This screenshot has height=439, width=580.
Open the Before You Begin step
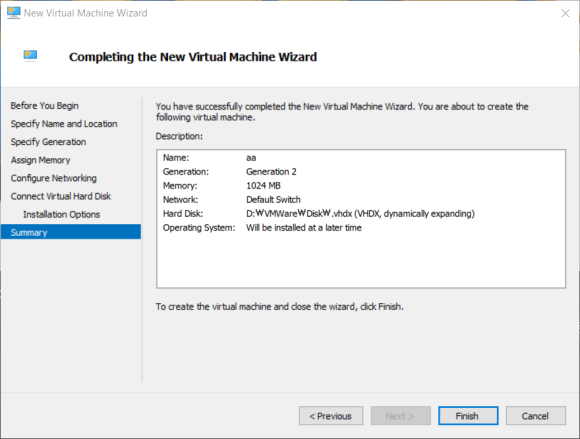click(44, 106)
